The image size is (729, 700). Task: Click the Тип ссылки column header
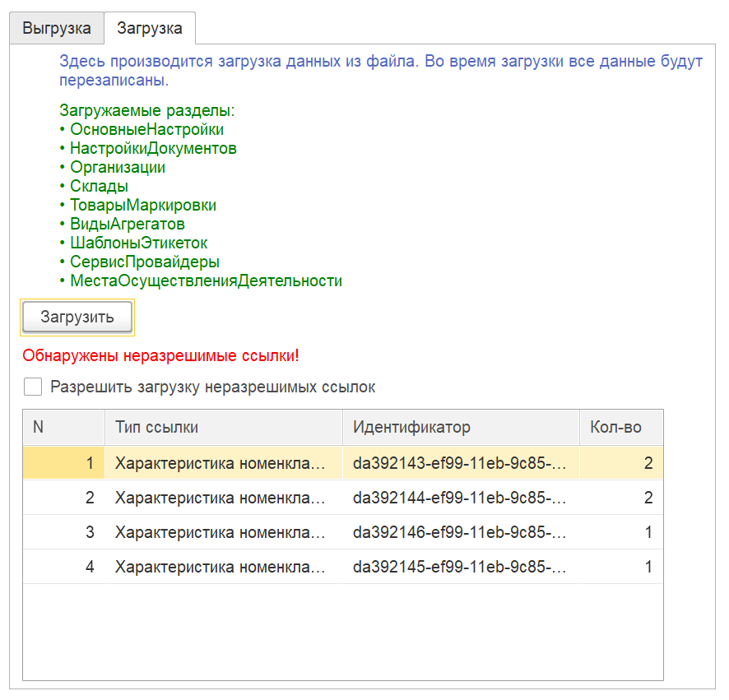(x=224, y=427)
